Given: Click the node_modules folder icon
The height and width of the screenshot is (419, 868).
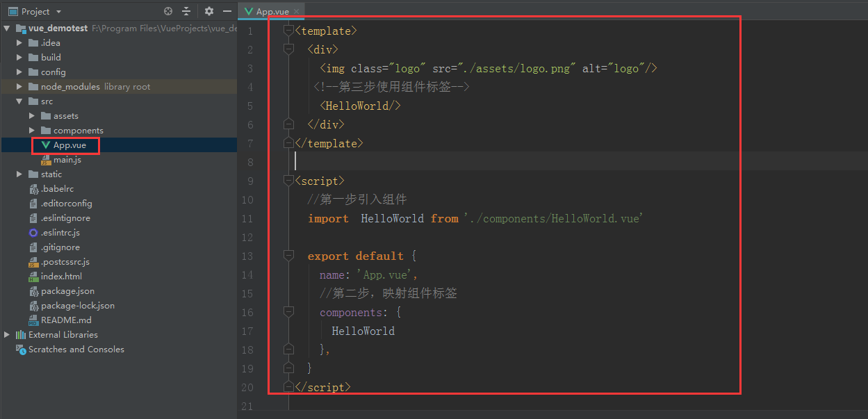Looking at the screenshot, I should pos(34,87).
